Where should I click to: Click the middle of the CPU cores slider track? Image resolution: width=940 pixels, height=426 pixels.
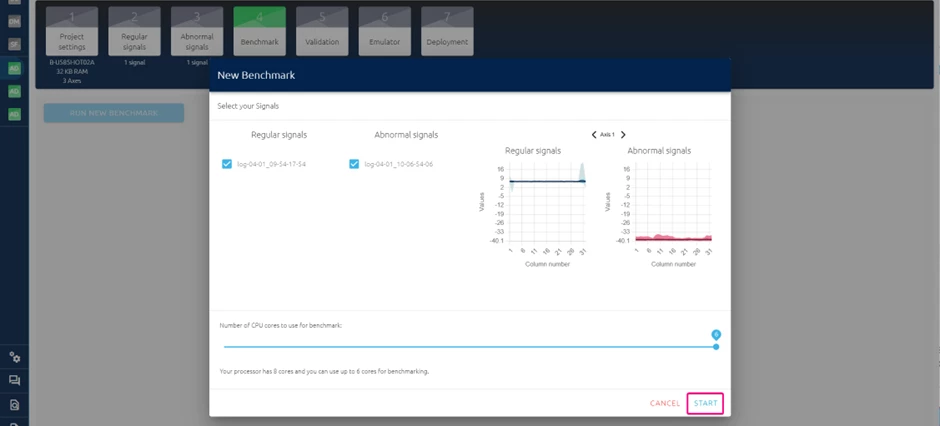pos(469,346)
